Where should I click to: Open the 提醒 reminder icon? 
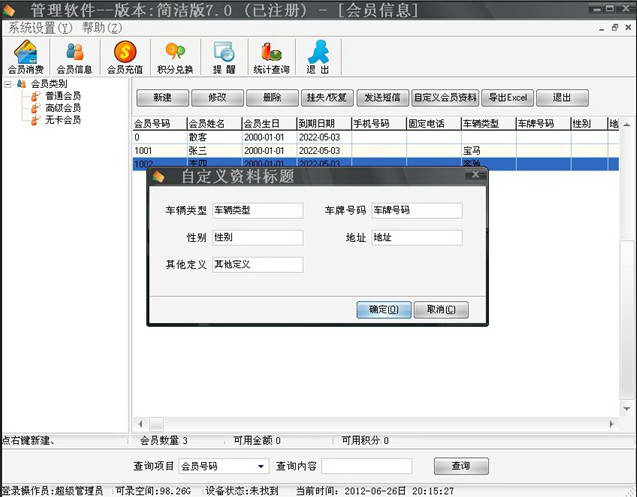coord(224,57)
